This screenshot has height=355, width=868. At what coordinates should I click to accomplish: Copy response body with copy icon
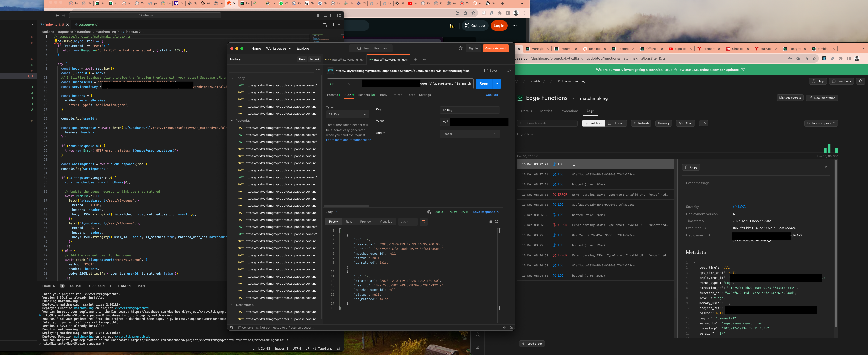[491, 222]
